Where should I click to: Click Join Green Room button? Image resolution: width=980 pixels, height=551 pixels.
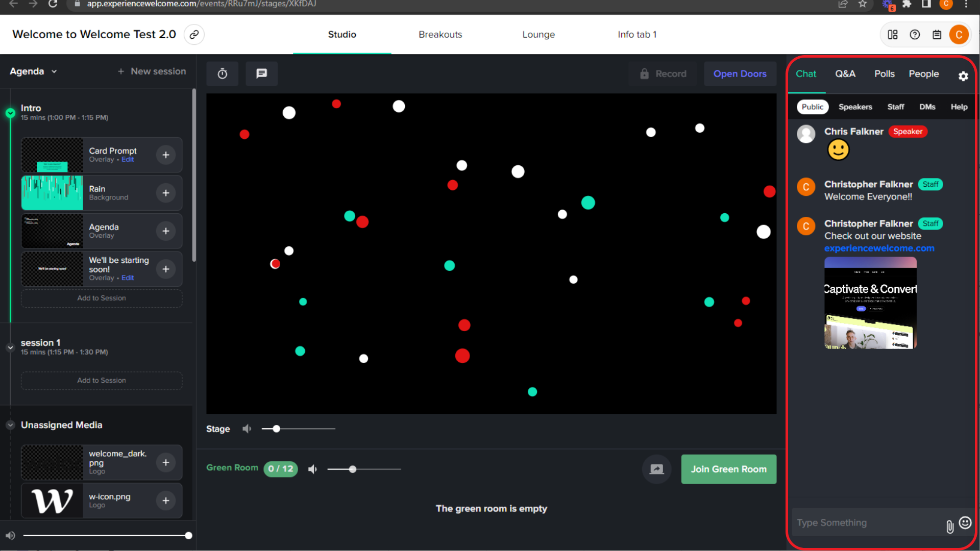728,469
